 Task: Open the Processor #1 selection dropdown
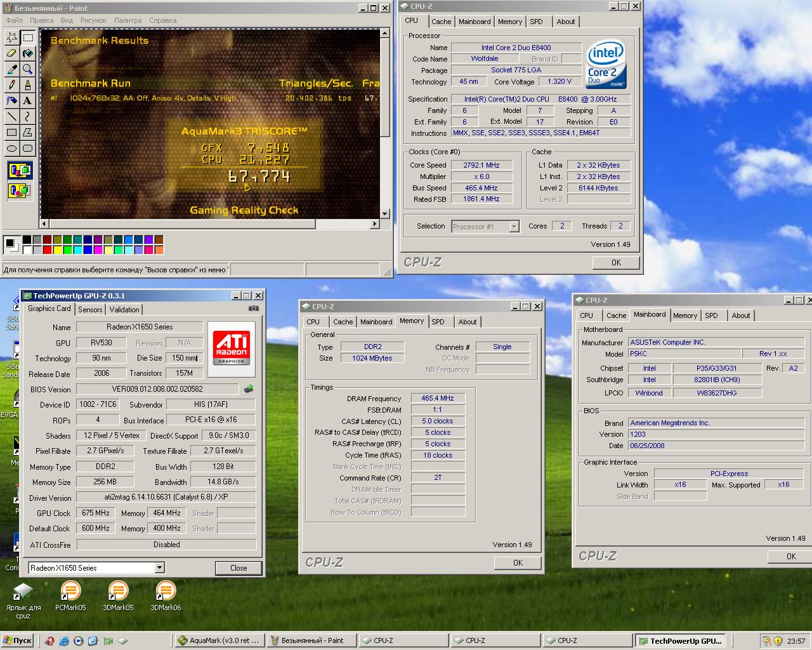point(514,227)
